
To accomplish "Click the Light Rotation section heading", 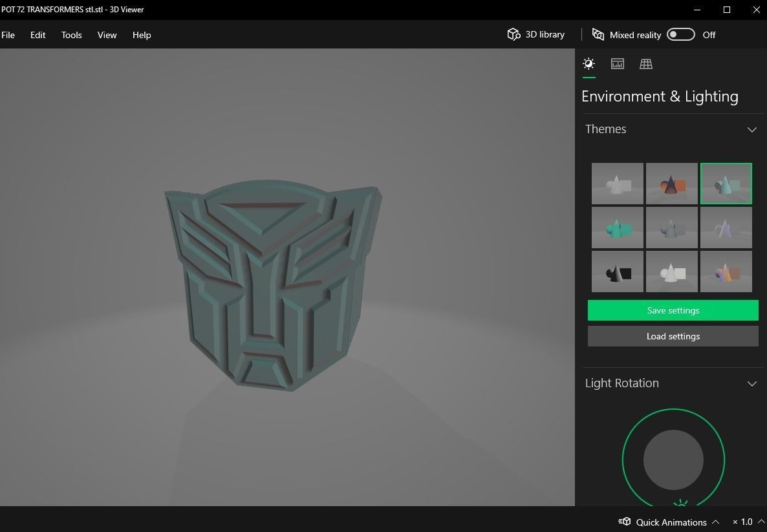I will coord(621,383).
